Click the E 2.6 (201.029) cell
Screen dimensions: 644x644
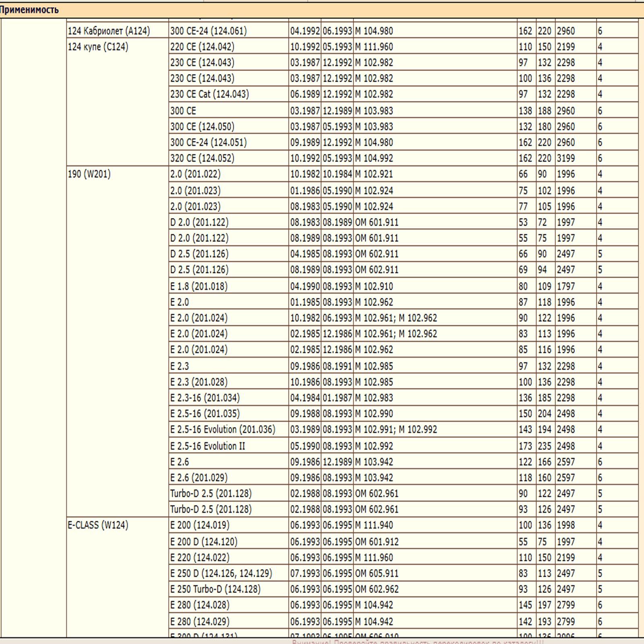(229, 477)
